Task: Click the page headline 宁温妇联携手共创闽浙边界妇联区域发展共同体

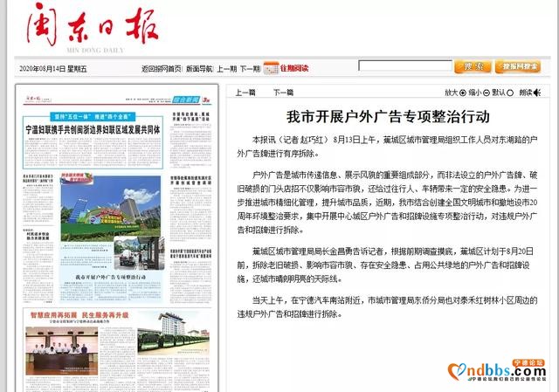Action: 93,130
